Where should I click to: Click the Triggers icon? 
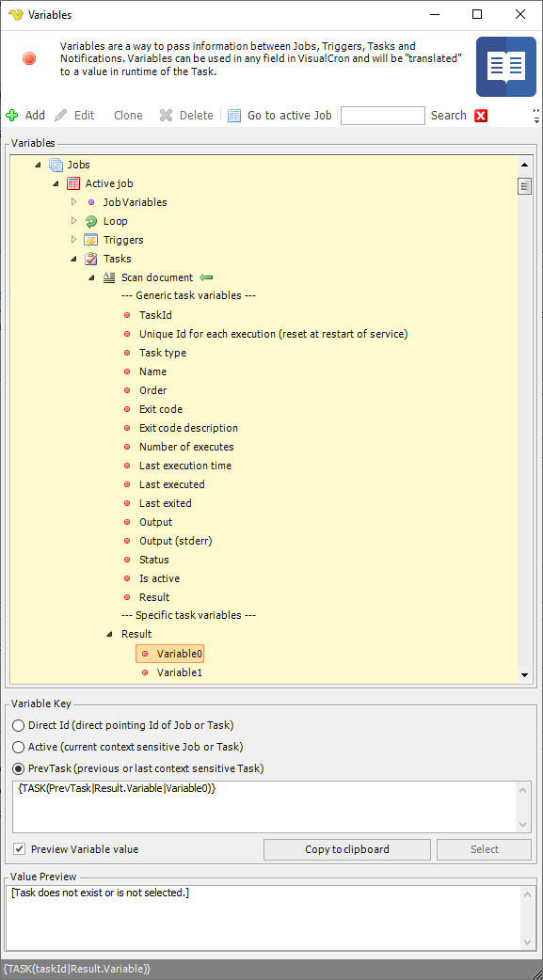tap(91, 240)
